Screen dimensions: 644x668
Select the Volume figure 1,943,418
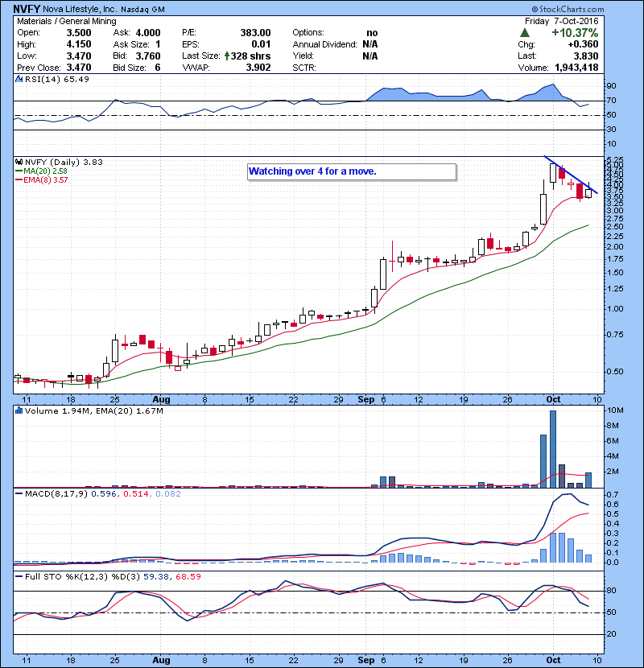point(576,68)
